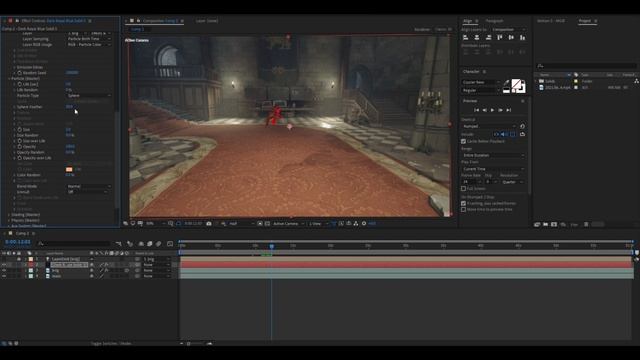Open Composition Mini-Flowchart in timeline
This screenshot has width=640, height=360.
pyautogui.click(x=118, y=244)
